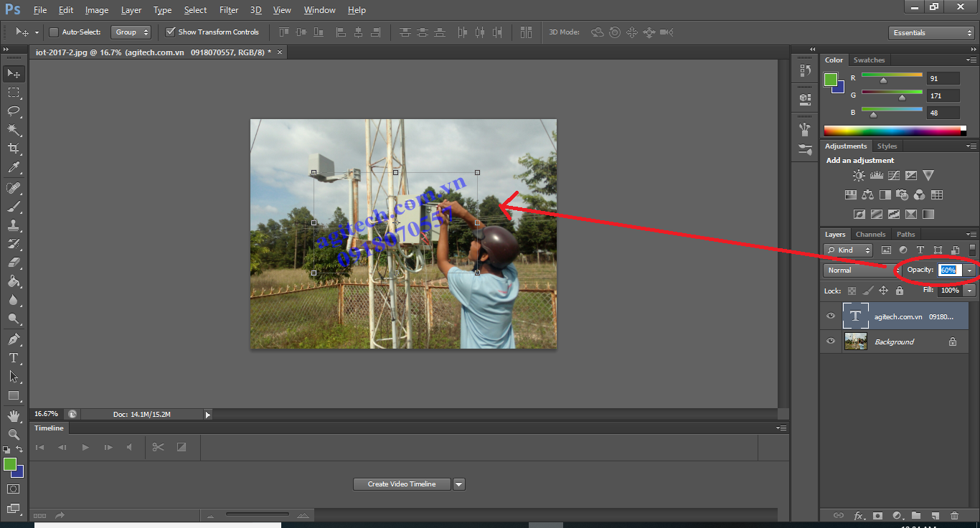Select the Spot Healing Brush tool
This screenshot has height=528, width=980.
click(x=14, y=188)
